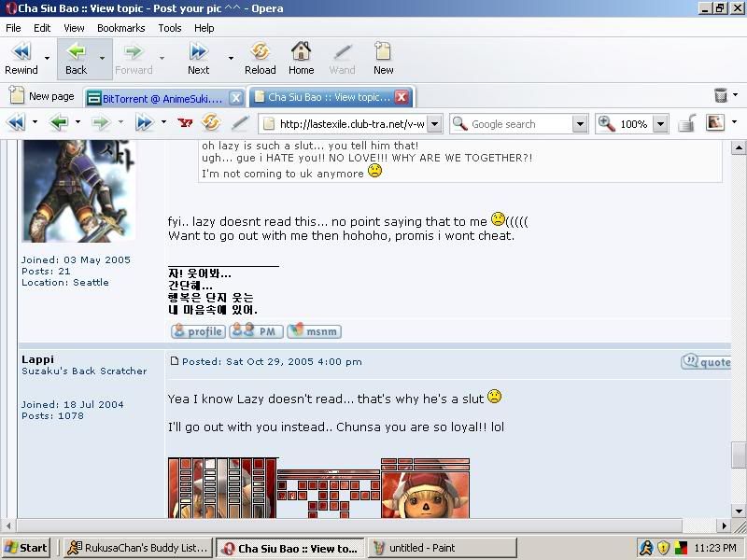
Task: Click Lappi's signature banner image
Action: 318,487
